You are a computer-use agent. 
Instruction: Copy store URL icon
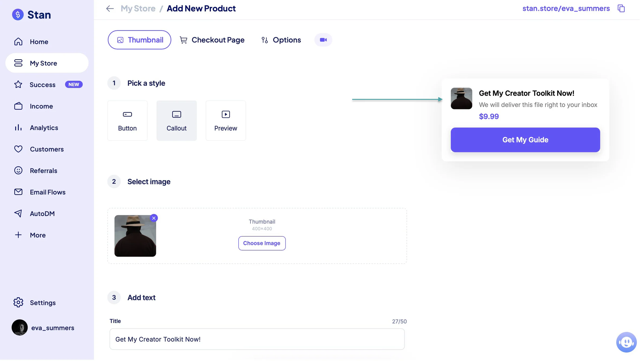pyautogui.click(x=621, y=8)
